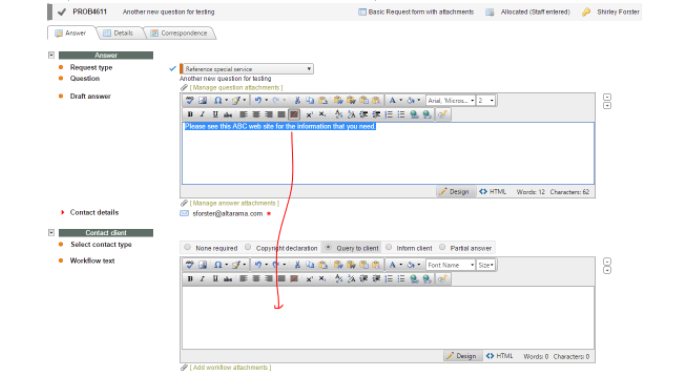689x376 pixels.
Task: Click superscript icon in Workflow text editor
Action: point(310,279)
